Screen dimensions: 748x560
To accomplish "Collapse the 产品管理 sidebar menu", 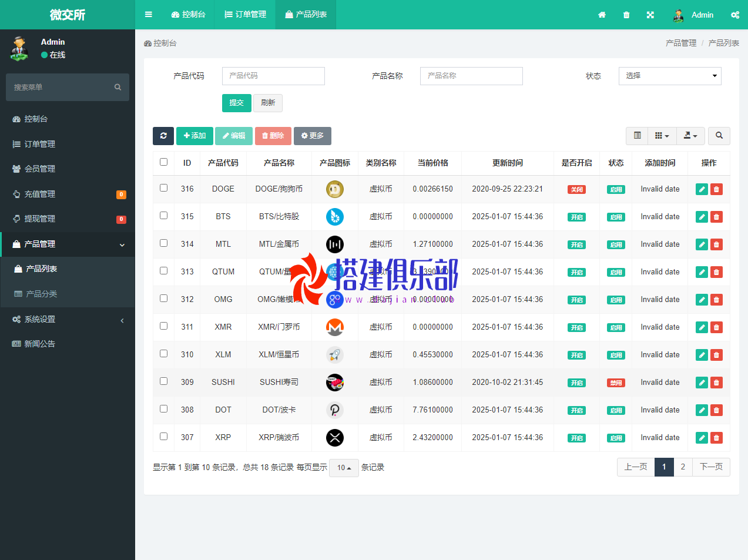I will pos(68,244).
